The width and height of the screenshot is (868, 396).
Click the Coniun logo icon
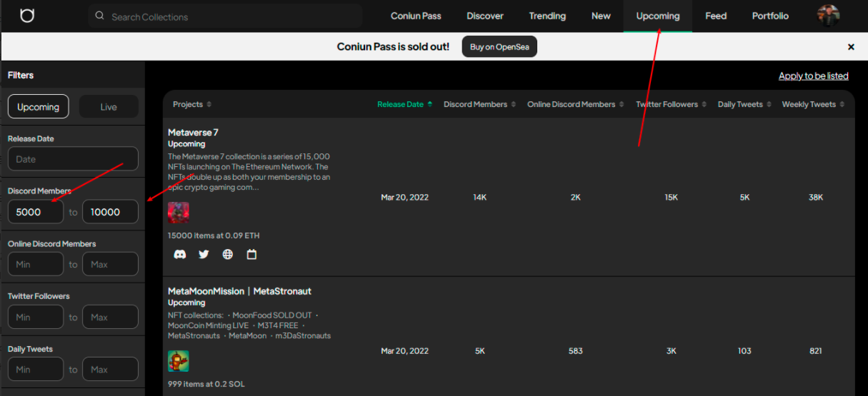pyautogui.click(x=27, y=16)
